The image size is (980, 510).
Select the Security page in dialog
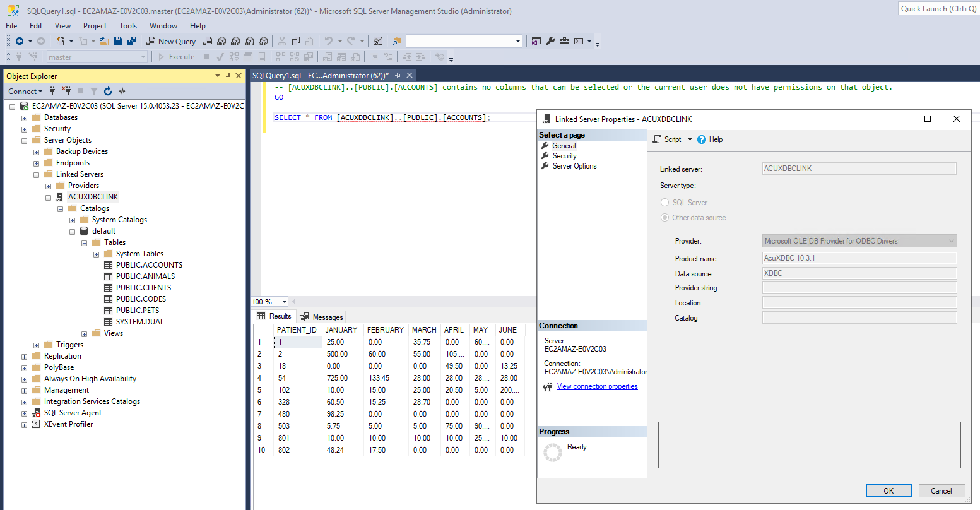(564, 156)
